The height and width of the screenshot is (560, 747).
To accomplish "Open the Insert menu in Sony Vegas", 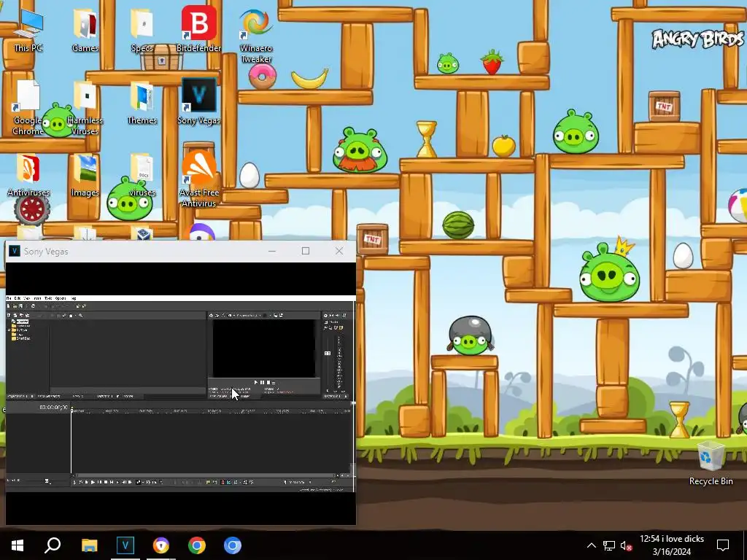I will pyautogui.click(x=37, y=298).
